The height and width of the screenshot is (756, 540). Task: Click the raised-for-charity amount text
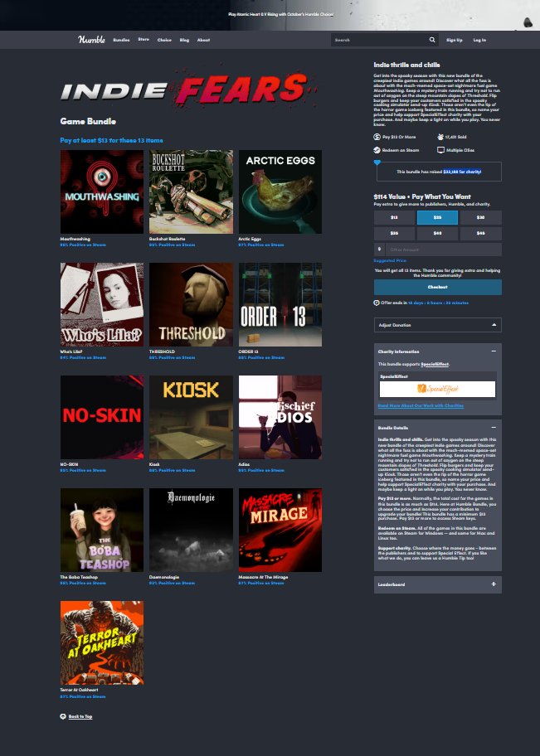coord(462,172)
